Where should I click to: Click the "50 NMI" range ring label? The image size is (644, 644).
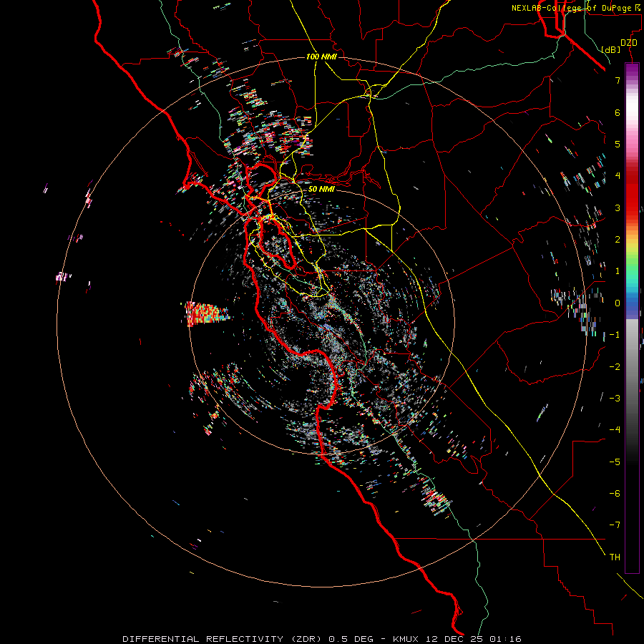tap(321, 189)
